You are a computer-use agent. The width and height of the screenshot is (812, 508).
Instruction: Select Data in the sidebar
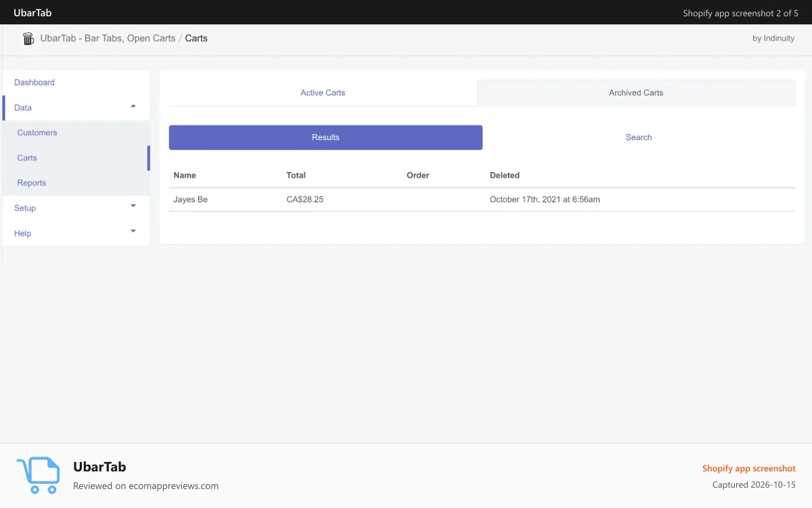pos(23,108)
